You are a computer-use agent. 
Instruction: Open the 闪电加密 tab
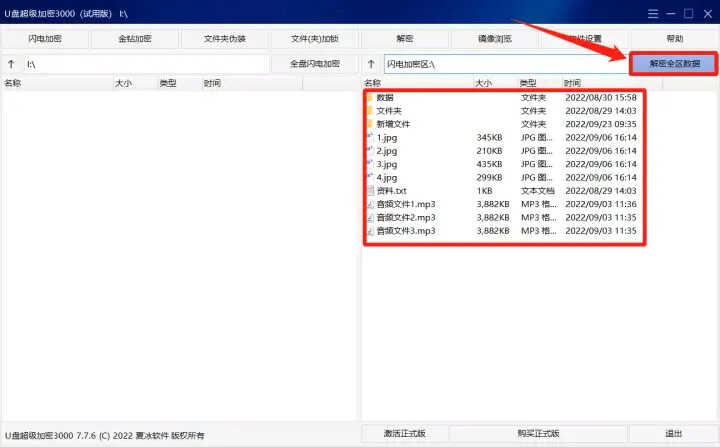(45, 39)
